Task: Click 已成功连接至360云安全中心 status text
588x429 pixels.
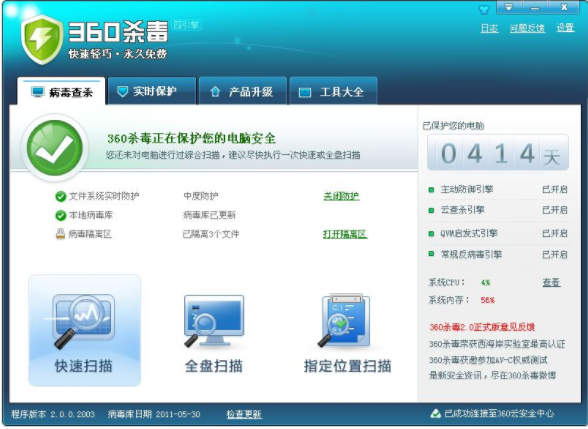Action: [499, 414]
